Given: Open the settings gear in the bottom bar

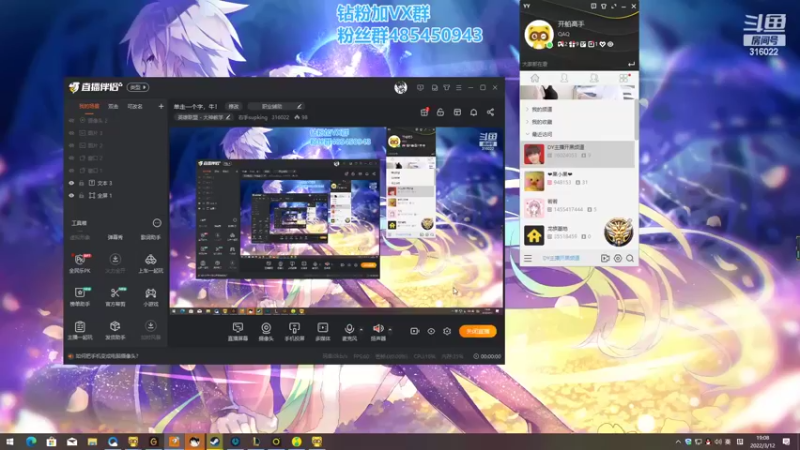Looking at the screenshot, I should click(447, 331).
